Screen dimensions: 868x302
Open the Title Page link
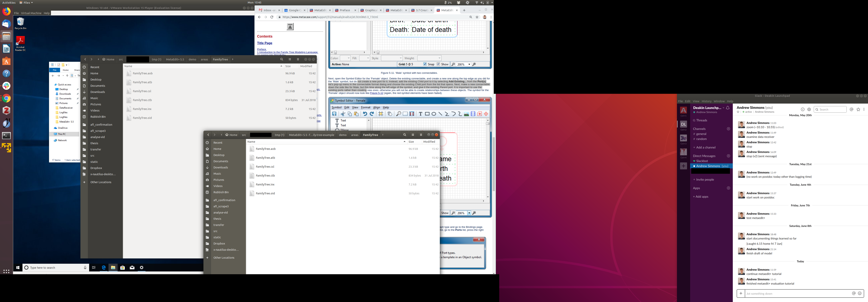tap(264, 43)
